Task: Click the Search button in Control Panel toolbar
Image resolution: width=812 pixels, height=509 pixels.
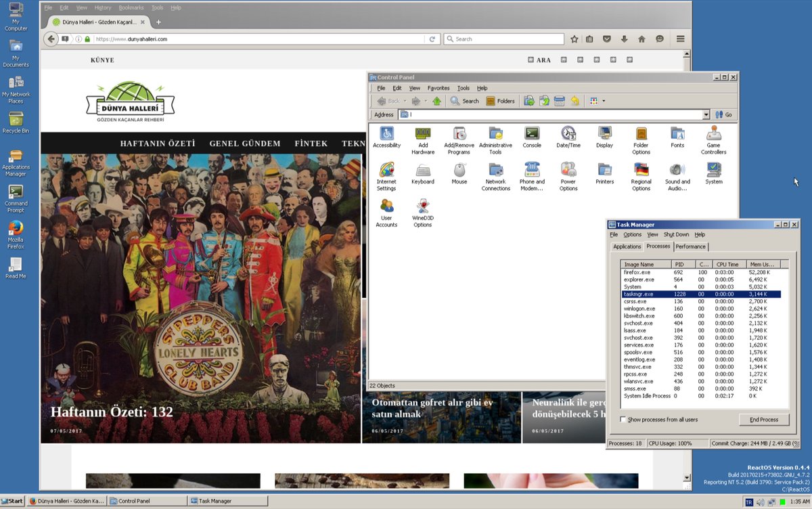Action: 464,101
